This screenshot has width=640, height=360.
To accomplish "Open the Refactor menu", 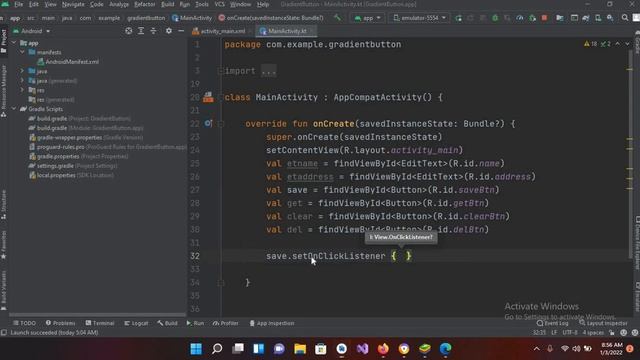I will pos(144,4).
